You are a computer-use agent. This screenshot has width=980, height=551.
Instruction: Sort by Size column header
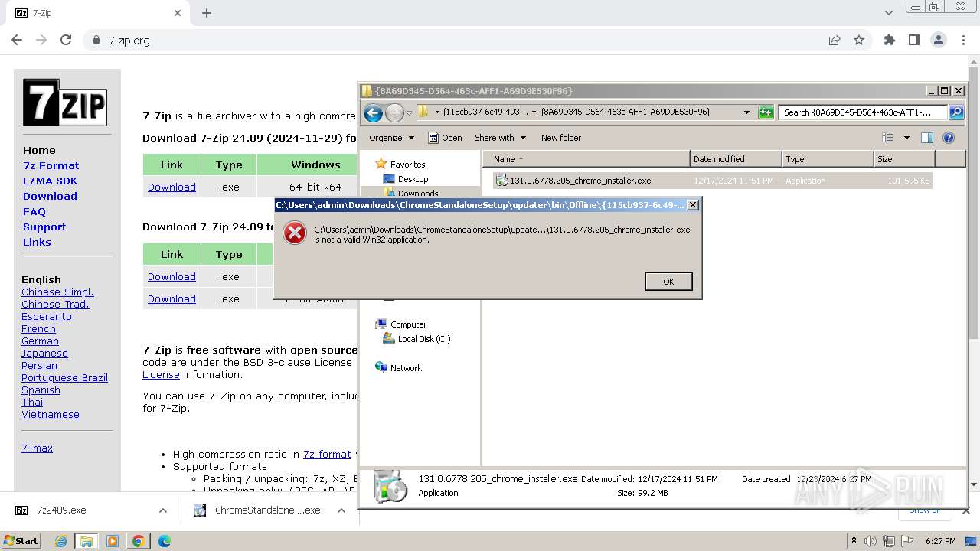tap(904, 159)
